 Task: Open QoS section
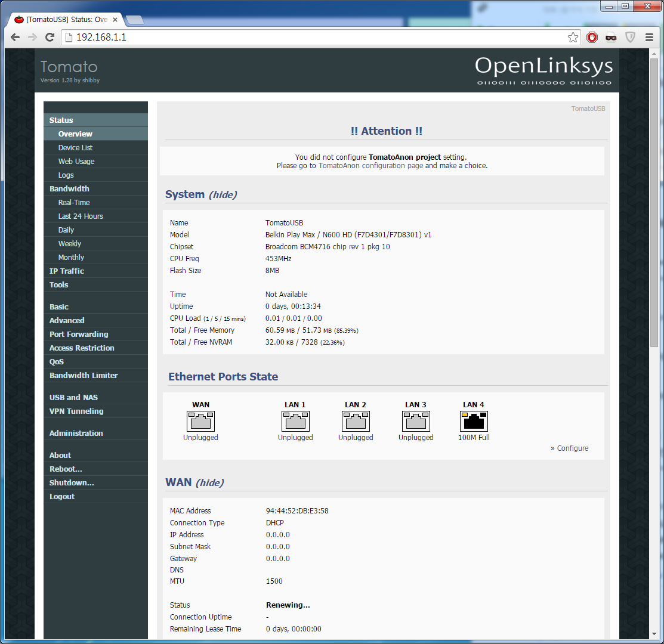pyautogui.click(x=95, y=362)
